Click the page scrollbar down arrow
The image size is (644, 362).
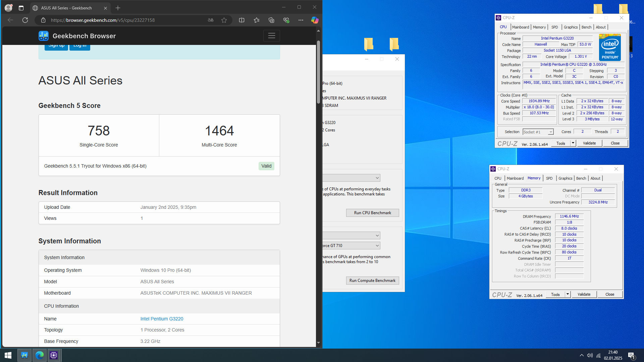point(318,343)
